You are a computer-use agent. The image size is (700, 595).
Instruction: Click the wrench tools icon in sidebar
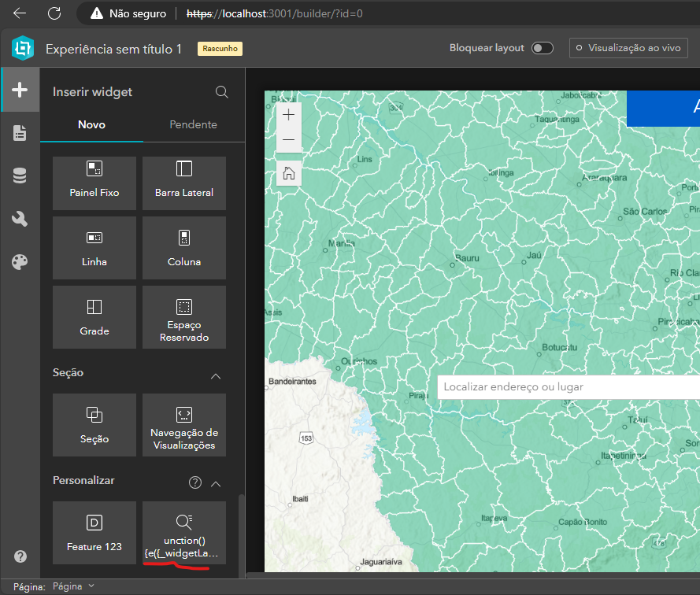coord(20,219)
